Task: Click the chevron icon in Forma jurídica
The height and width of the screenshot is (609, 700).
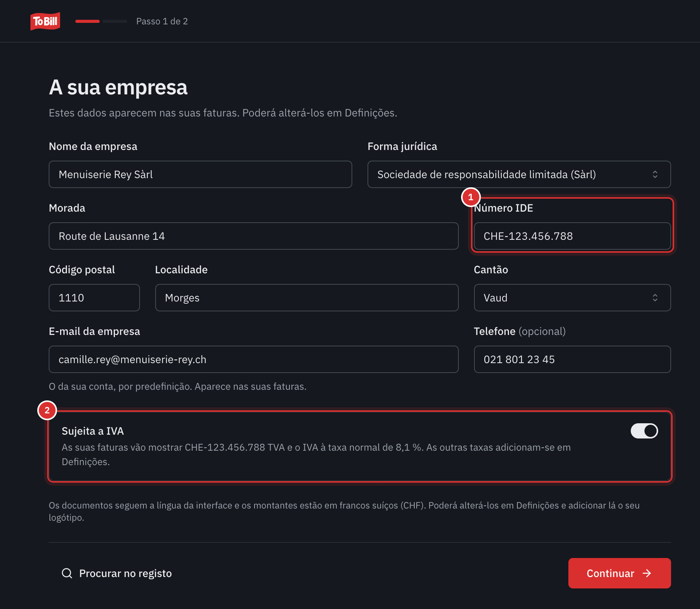Action: (655, 174)
